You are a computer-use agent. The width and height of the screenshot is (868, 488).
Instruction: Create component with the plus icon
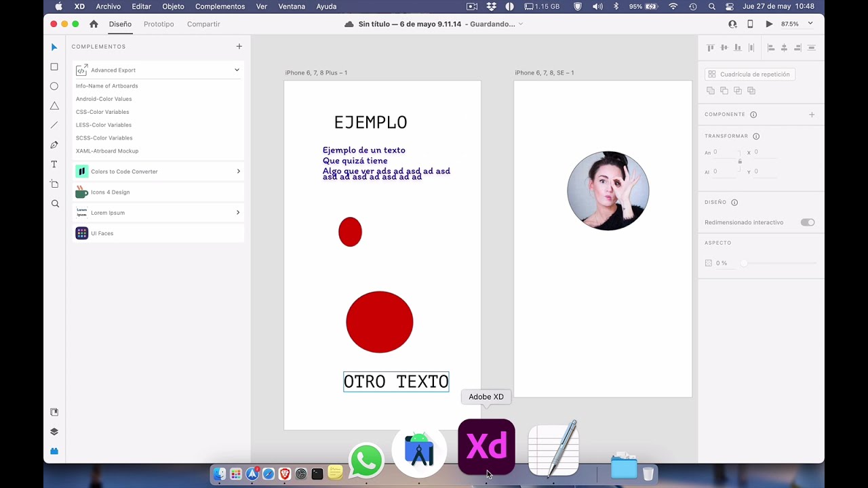click(x=812, y=115)
